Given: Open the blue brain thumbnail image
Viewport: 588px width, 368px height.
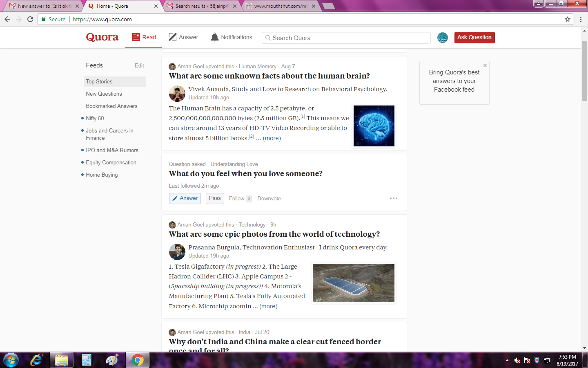Looking at the screenshot, I should pos(374,126).
